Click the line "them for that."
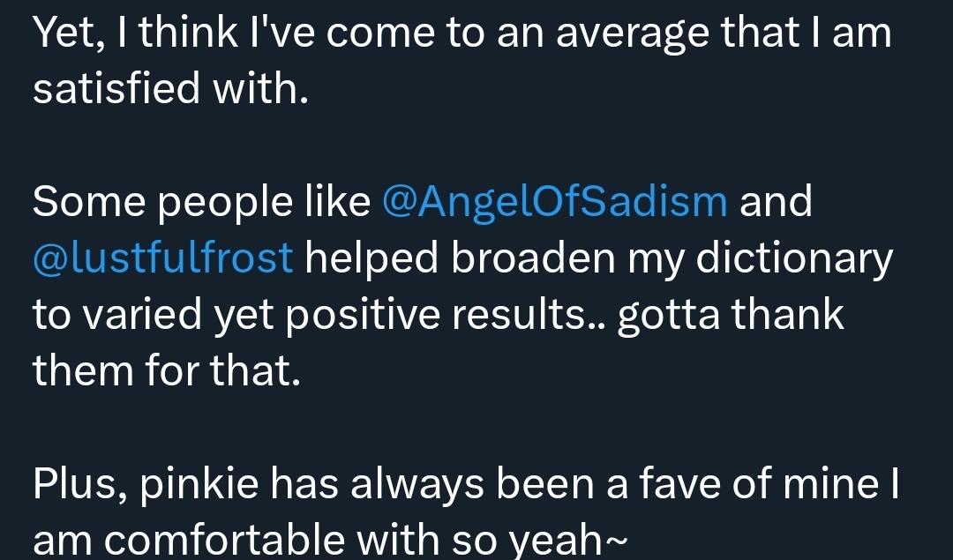The height and width of the screenshot is (560, 953). (x=167, y=370)
